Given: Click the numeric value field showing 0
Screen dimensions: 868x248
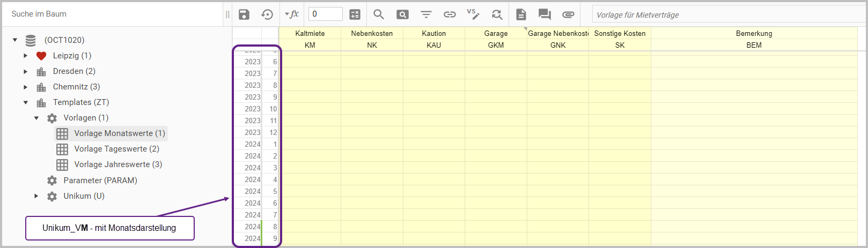Looking at the screenshot, I should [x=325, y=14].
